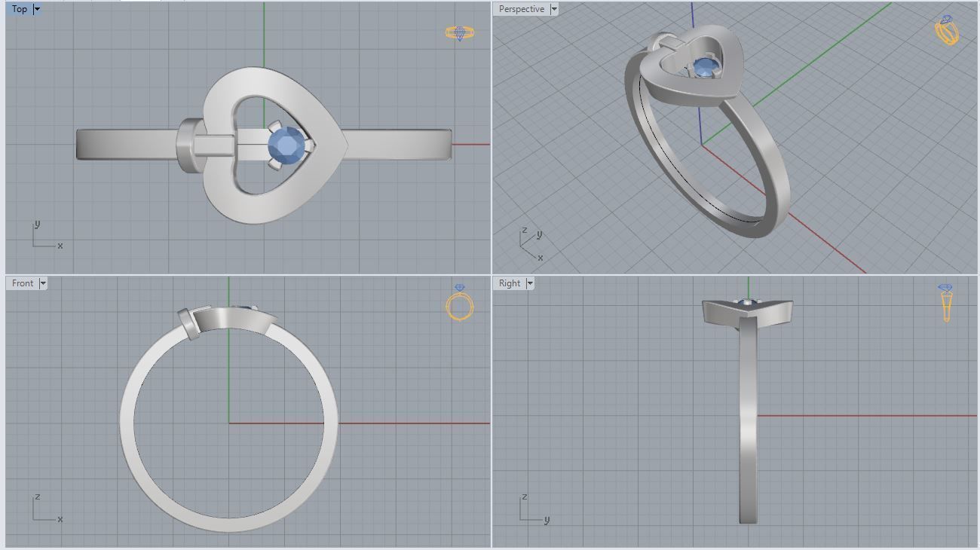Viewport: 980px width, 550px height.
Task: Click the orange ring icon in Top viewport
Action: (x=459, y=32)
